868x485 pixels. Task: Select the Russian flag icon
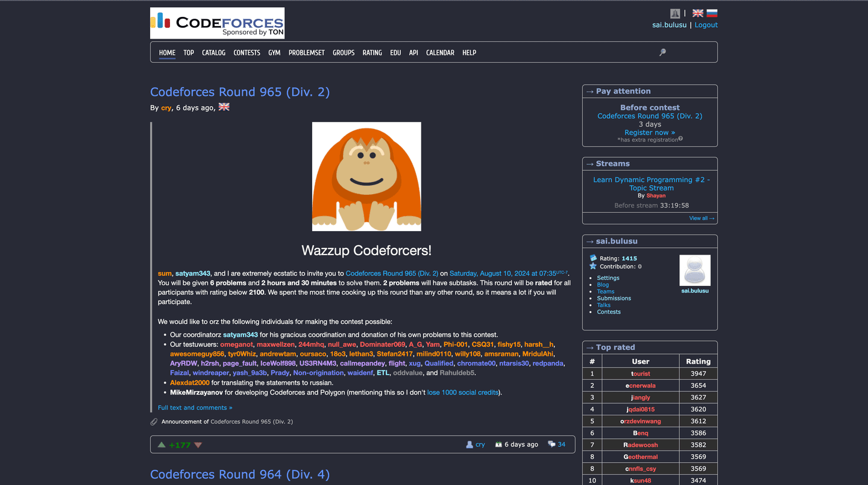pyautogui.click(x=710, y=13)
